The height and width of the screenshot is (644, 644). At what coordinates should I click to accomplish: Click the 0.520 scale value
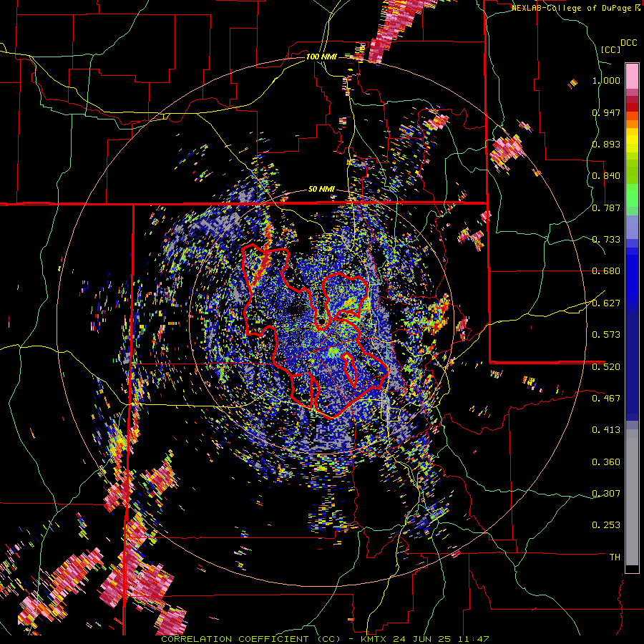click(x=606, y=367)
